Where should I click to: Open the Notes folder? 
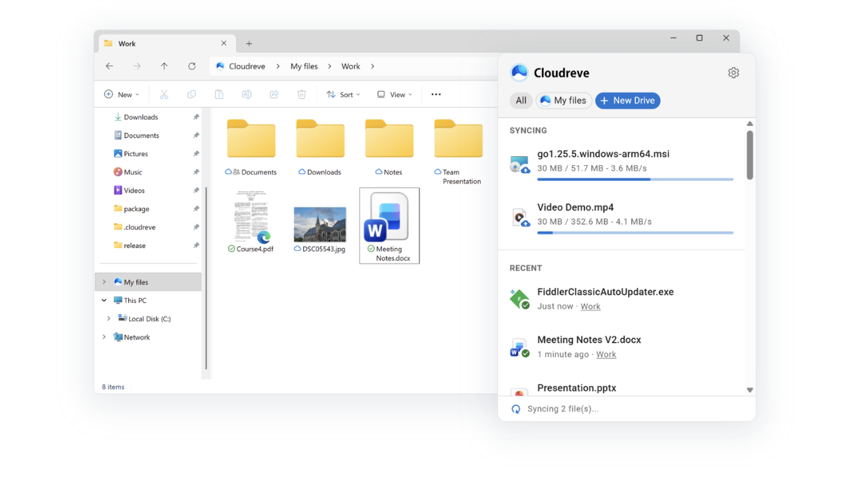point(389,147)
